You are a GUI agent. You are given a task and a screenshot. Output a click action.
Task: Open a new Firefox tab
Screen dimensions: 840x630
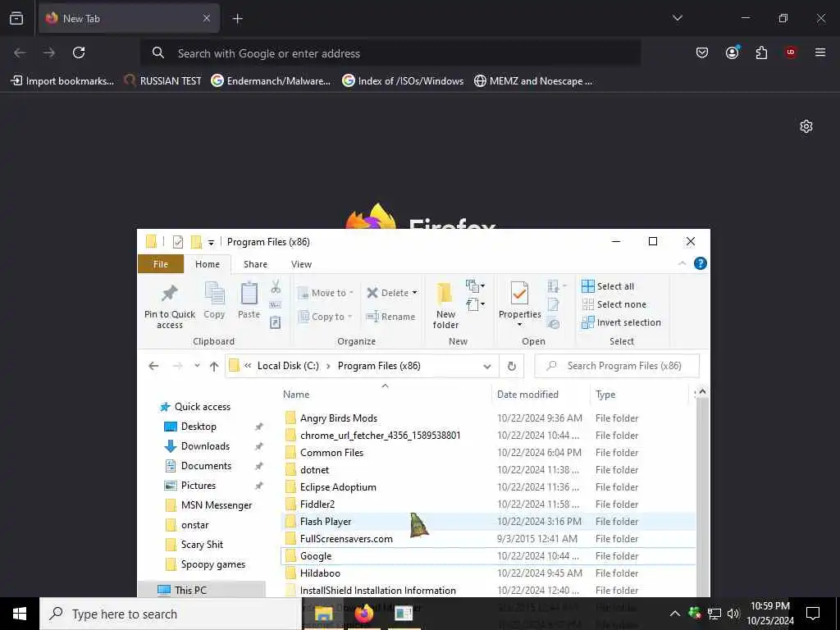pos(237,19)
